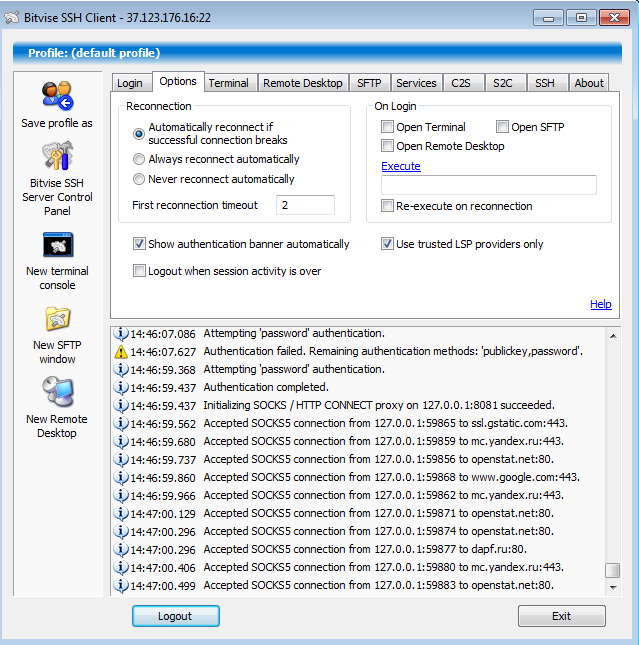Screen dimensions: 639x645
Task: Select the Options tab
Action: [178, 81]
